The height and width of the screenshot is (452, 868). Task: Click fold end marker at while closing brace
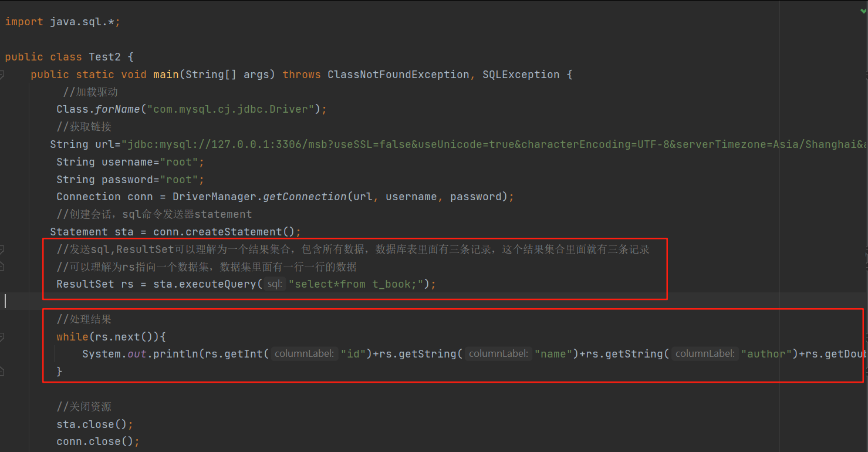click(2, 372)
